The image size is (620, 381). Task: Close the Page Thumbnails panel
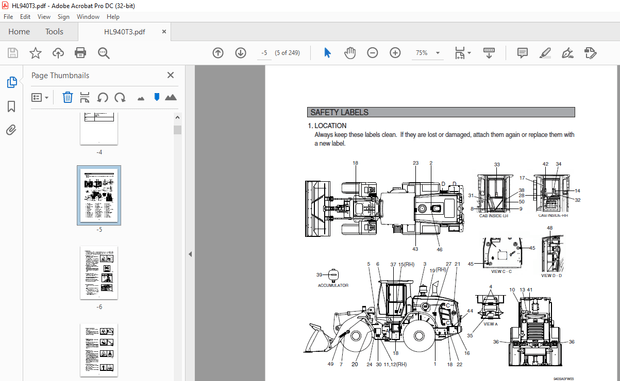coord(170,75)
